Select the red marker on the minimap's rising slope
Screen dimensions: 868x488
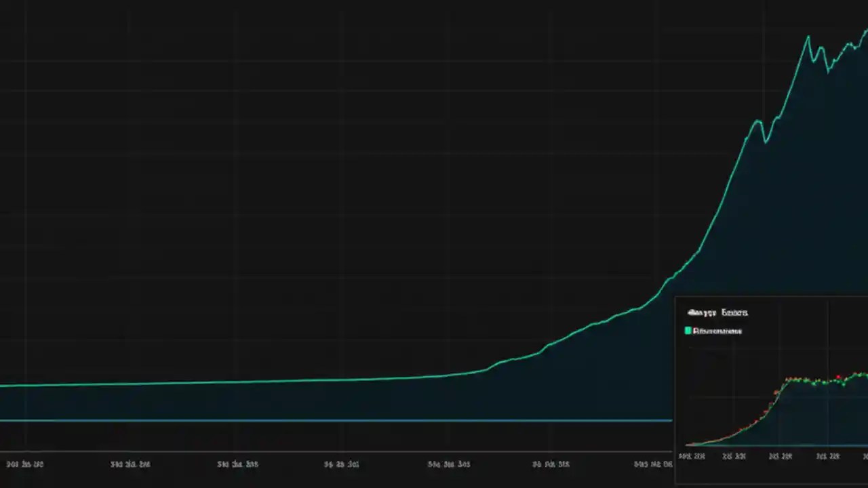tap(776, 393)
